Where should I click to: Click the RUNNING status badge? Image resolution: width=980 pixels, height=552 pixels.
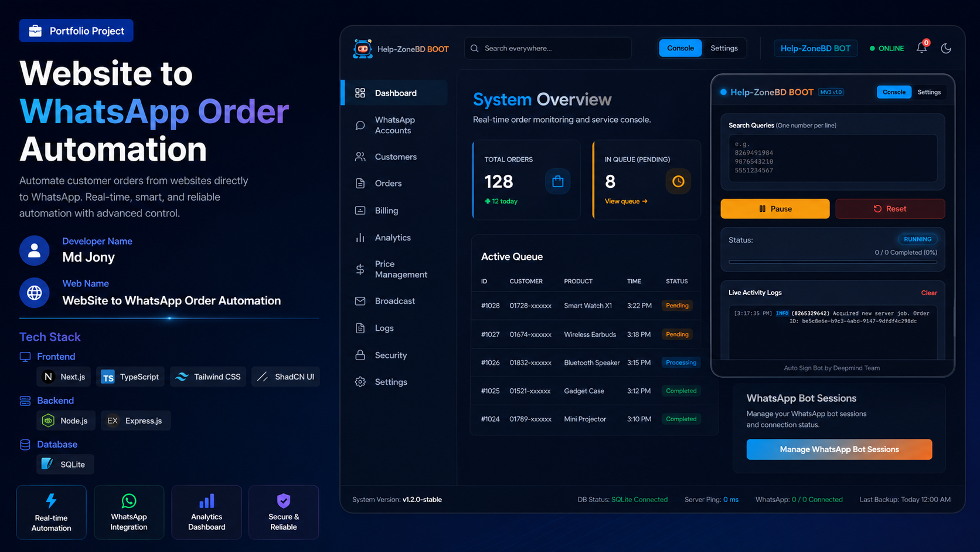(917, 239)
